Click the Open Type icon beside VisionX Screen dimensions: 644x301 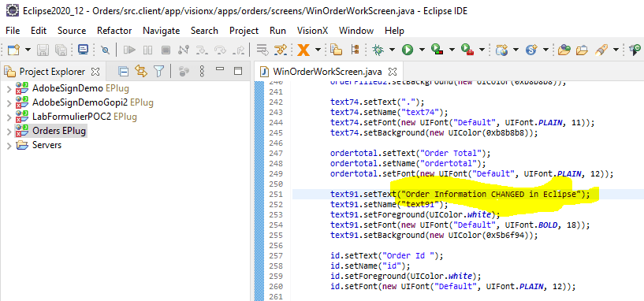337,50
